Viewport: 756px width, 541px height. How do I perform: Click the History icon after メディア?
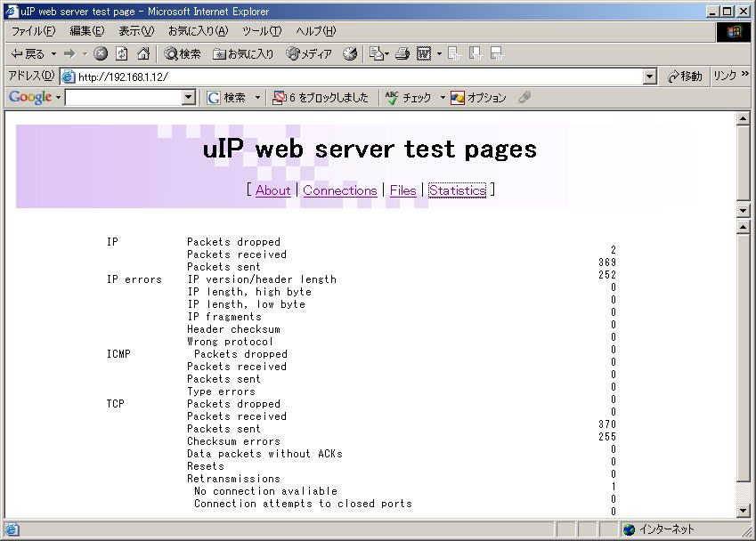pyautogui.click(x=350, y=54)
